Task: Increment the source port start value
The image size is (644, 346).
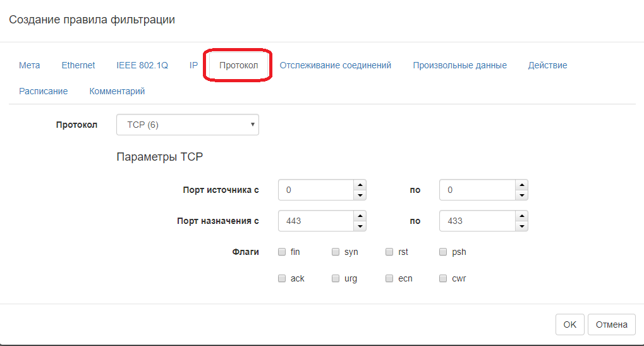Action: pos(360,185)
